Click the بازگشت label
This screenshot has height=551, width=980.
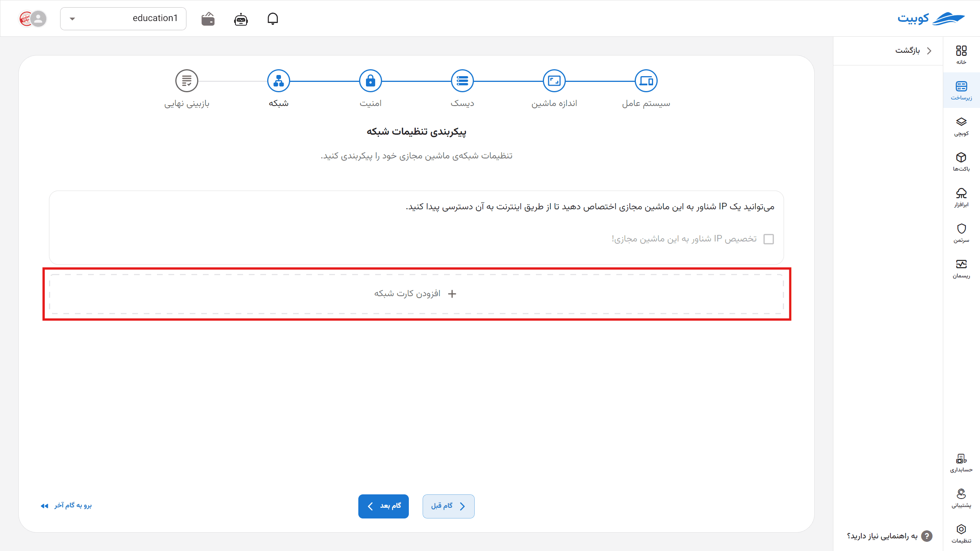[907, 51]
